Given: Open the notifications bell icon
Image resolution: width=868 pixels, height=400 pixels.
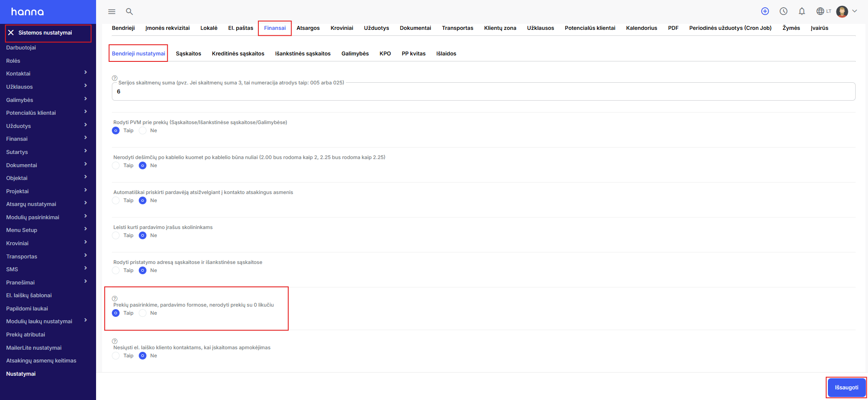Looking at the screenshot, I should pos(802,12).
